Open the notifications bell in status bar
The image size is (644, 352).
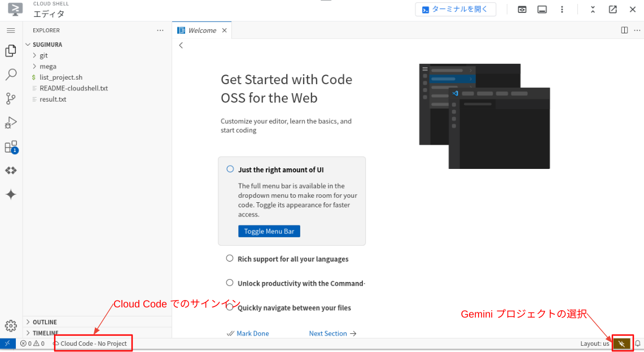click(637, 344)
